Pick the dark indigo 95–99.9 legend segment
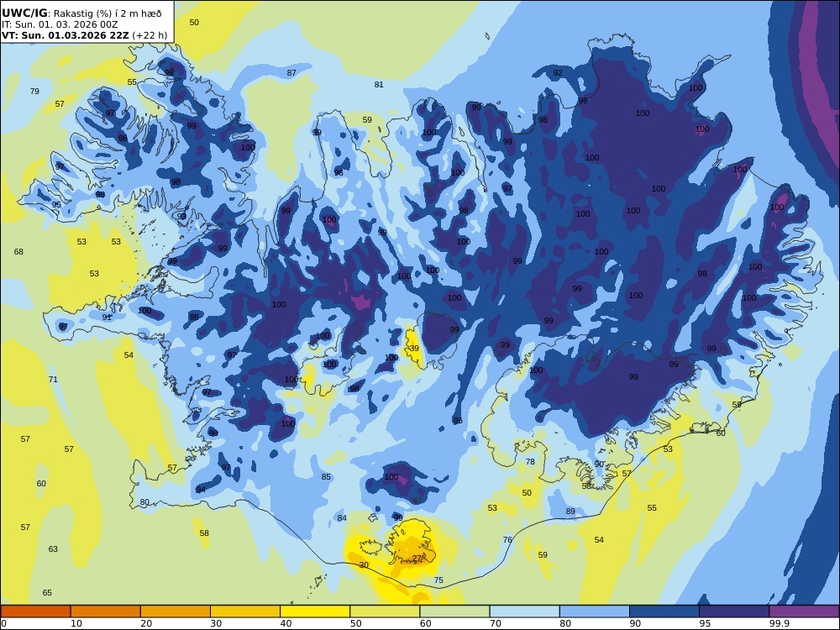 (x=734, y=612)
